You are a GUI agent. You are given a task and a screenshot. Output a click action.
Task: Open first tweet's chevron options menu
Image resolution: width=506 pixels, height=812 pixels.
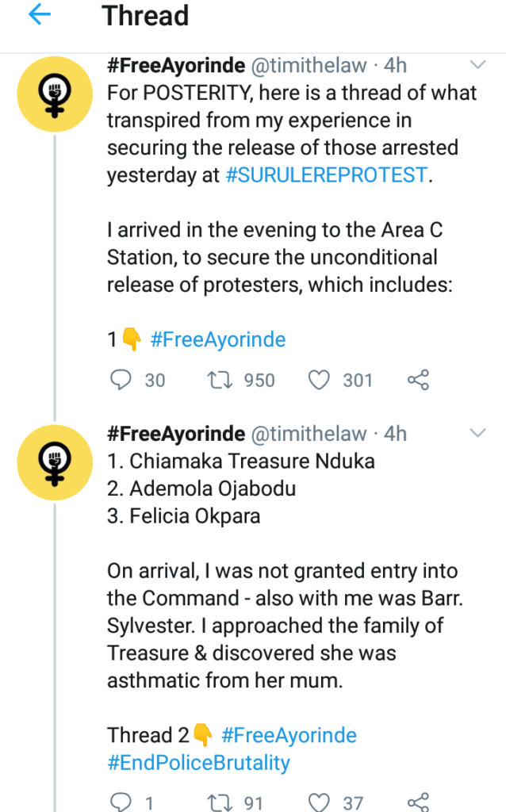click(478, 64)
